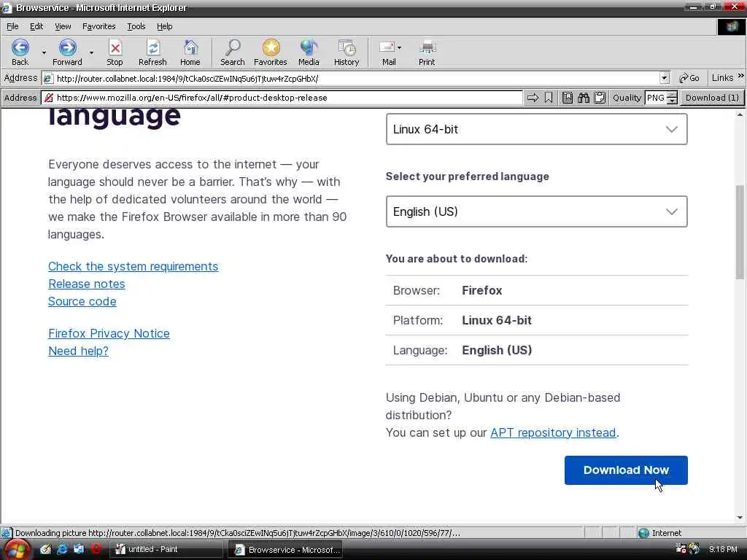Screen dimensions: 747x560
Task: Click the Browservice binoculars find icon
Action: pos(584,98)
